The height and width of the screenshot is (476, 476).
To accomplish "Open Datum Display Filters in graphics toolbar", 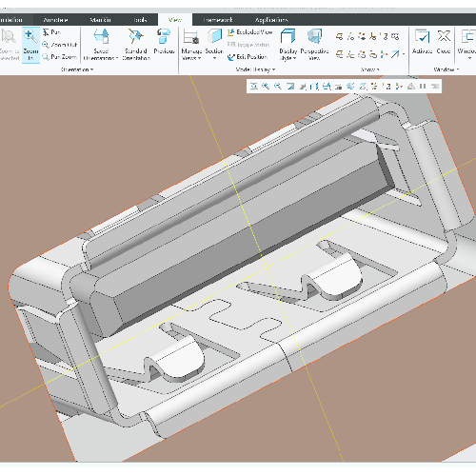I will click(x=374, y=86).
